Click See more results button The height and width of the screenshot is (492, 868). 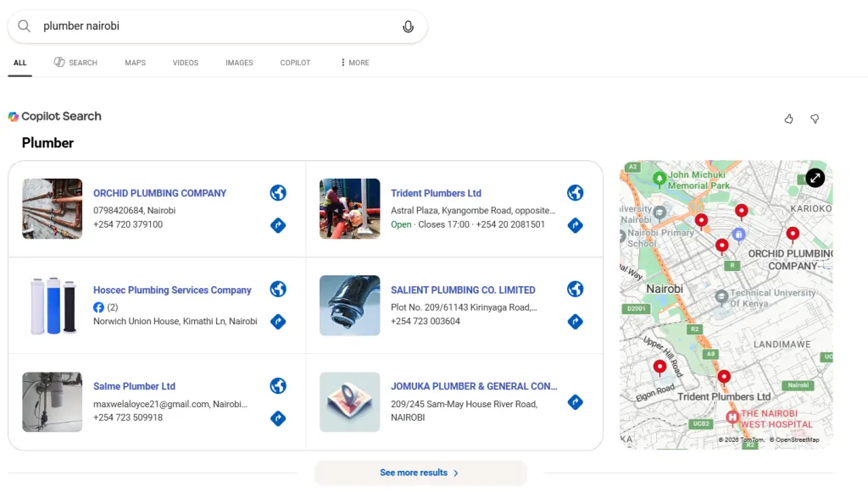click(420, 473)
